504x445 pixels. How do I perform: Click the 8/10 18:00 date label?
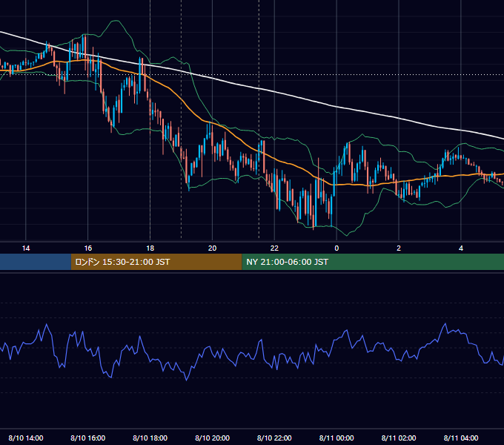pos(150,438)
